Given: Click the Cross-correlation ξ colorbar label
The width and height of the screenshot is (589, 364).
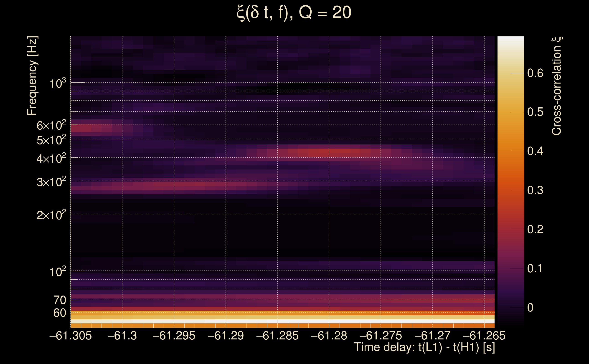Looking at the screenshot, I should point(557,86).
